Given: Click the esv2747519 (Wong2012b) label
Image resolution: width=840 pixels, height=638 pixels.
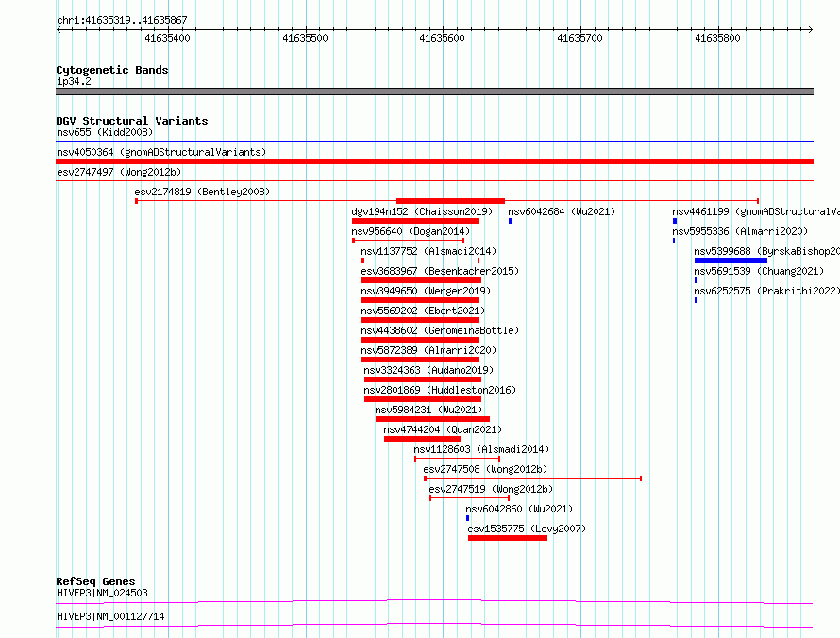Looking at the screenshot, I should coord(491,489).
